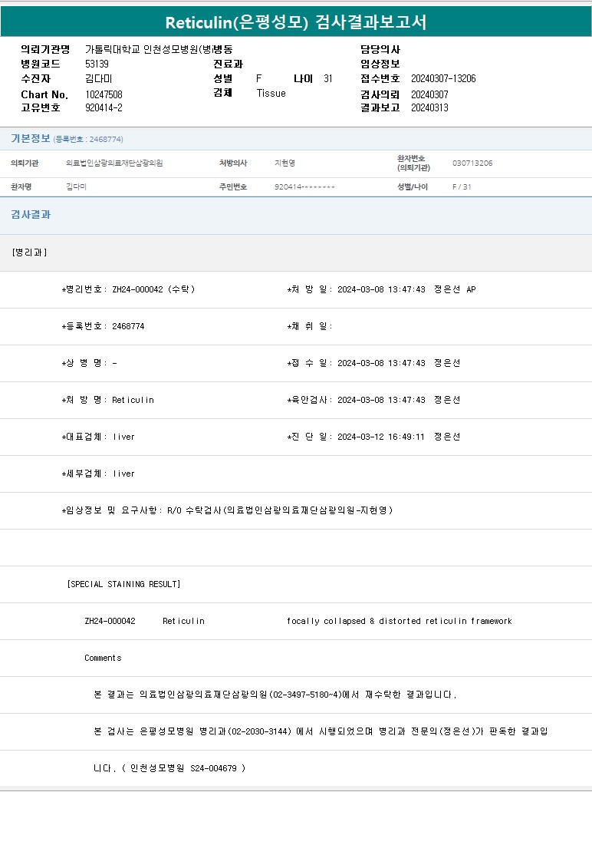Click the Comments label

pos(103,658)
